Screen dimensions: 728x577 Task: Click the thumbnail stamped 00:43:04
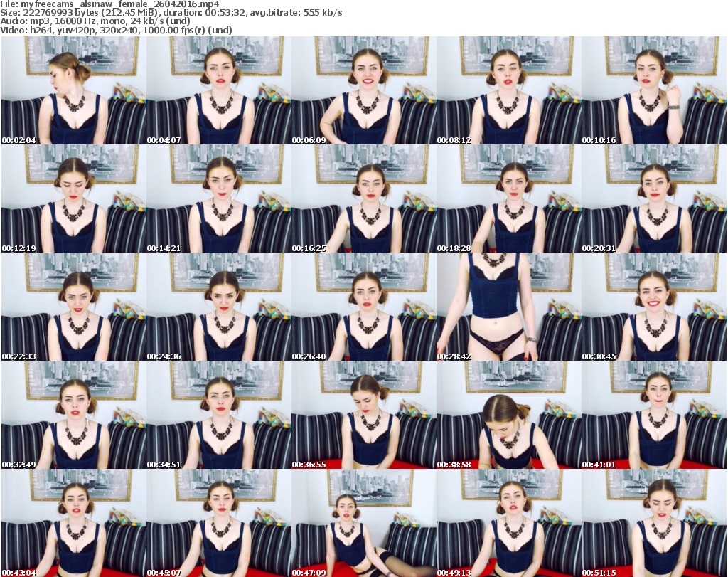click(x=73, y=523)
